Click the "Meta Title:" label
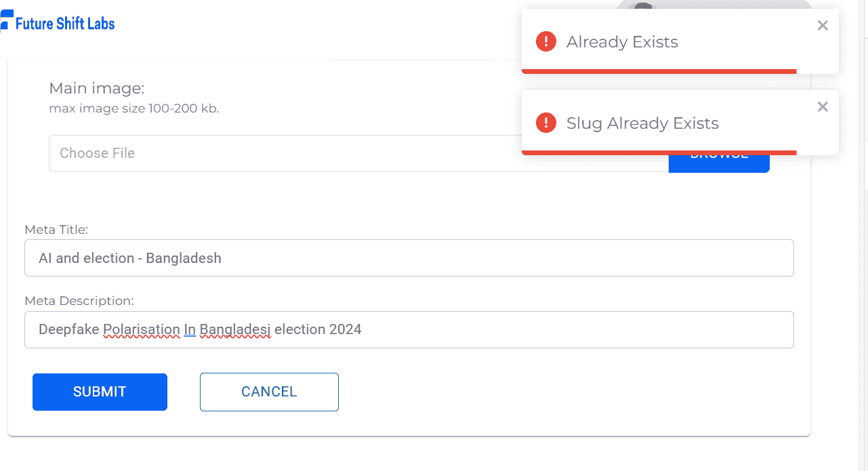This screenshot has height=471, width=868. (x=56, y=230)
